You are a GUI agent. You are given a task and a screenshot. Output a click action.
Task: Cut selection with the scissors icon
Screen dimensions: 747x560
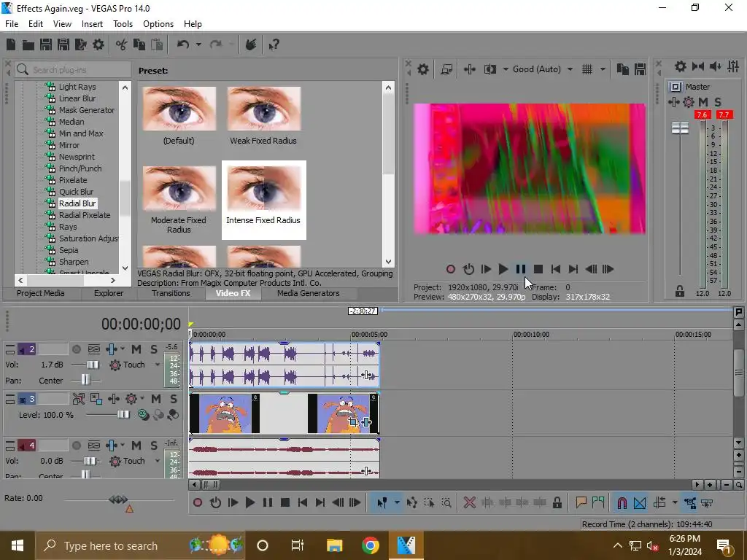[x=122, y=44]
